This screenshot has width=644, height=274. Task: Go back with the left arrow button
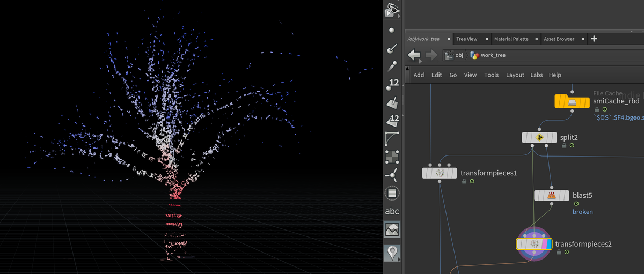[x=414, y=55]
